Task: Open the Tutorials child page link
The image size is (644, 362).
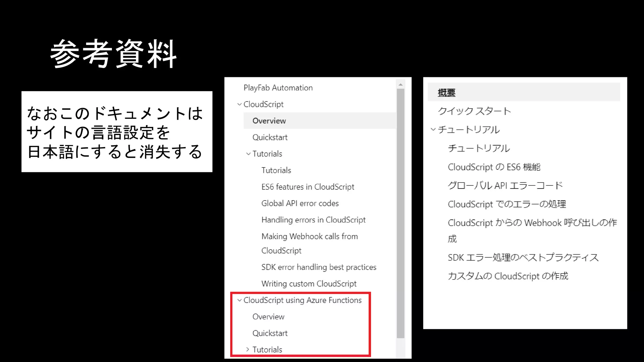Action: (x=276, y=170)
